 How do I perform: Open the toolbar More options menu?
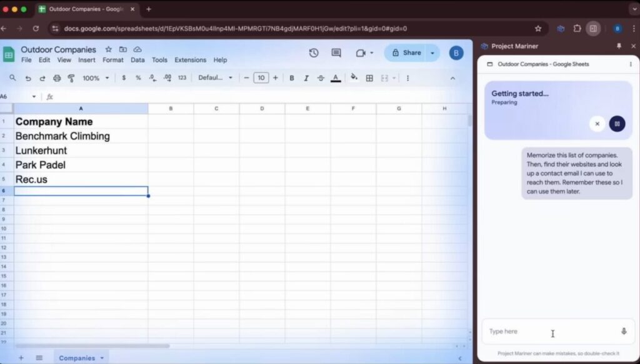point(407,78)
